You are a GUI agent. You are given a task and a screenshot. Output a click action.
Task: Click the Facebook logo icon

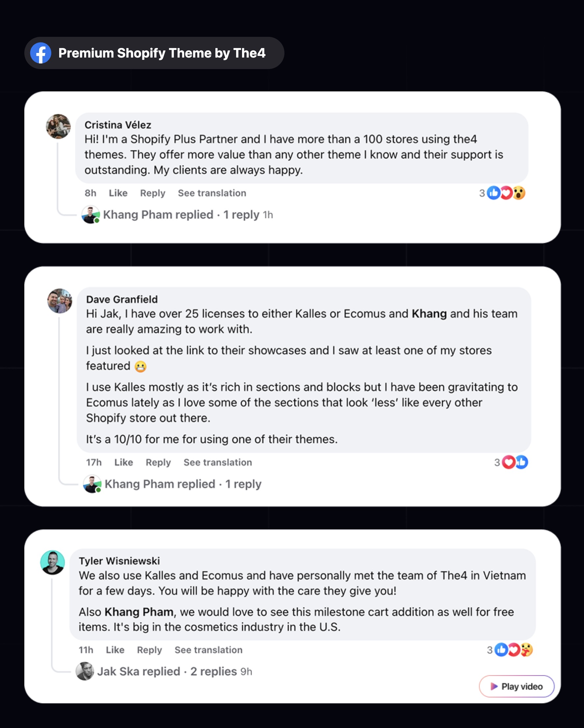coord(40,53)
